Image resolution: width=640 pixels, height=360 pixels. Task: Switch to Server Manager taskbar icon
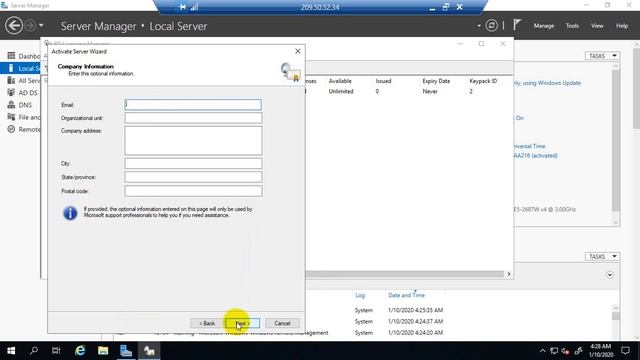coord(126,351)
